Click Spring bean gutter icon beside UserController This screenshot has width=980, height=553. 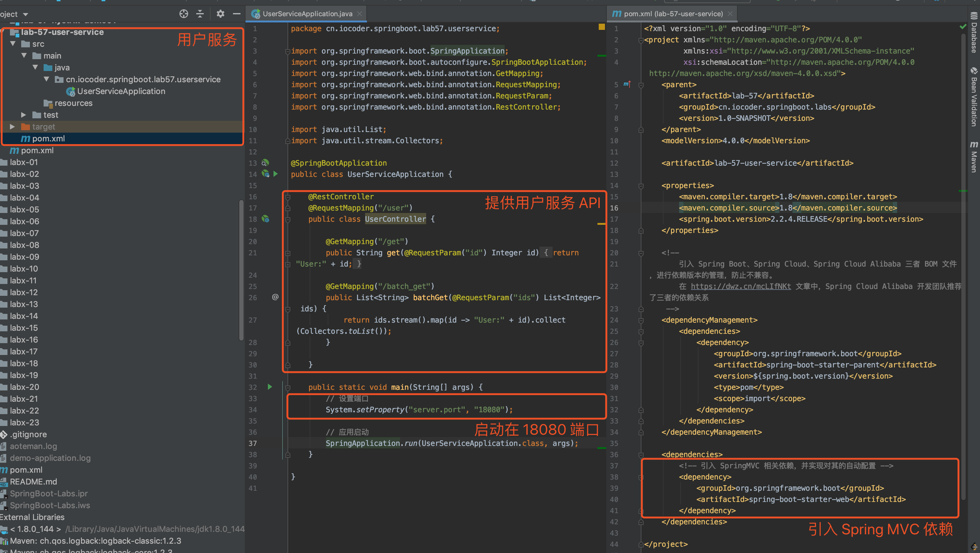point(265,219)
